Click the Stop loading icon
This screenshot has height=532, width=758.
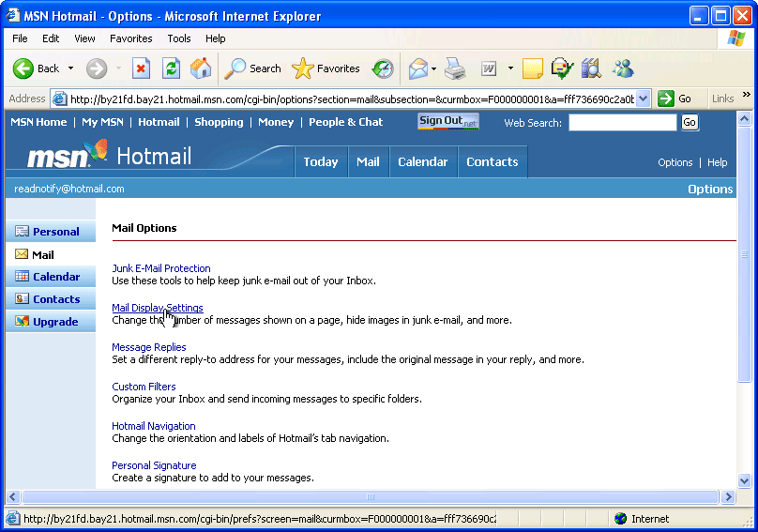(141, 68)
